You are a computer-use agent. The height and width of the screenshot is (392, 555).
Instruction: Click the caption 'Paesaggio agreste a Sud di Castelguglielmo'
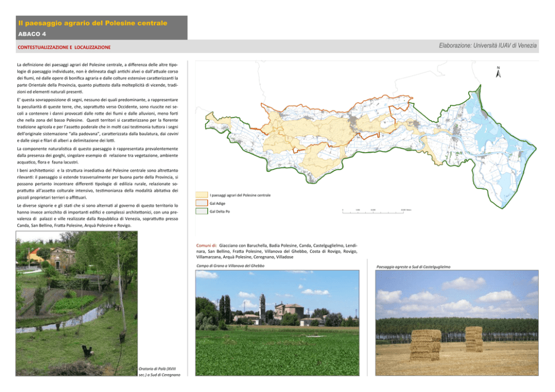click(413, 267)
